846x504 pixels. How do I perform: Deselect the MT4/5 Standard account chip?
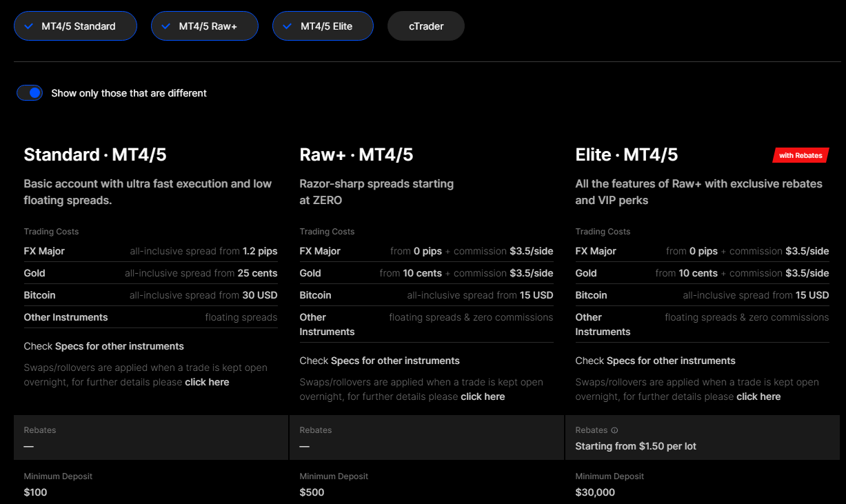76,26
